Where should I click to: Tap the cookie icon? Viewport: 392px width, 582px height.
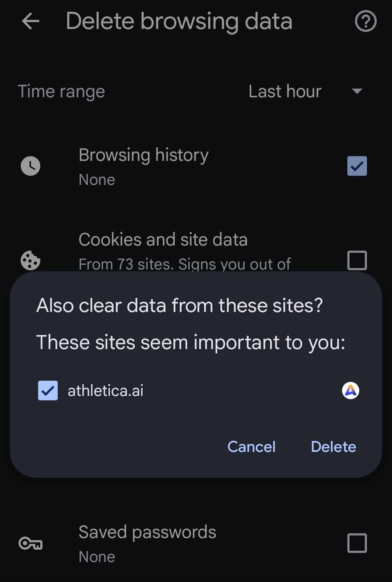(x=30, y=260)
